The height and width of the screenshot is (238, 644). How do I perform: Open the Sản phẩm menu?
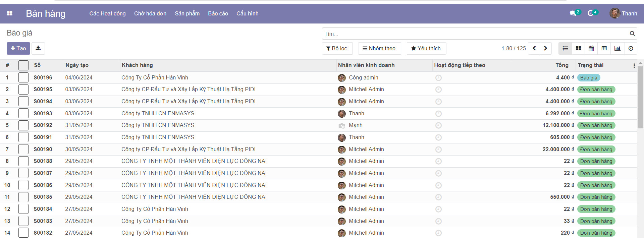(187, 13)
